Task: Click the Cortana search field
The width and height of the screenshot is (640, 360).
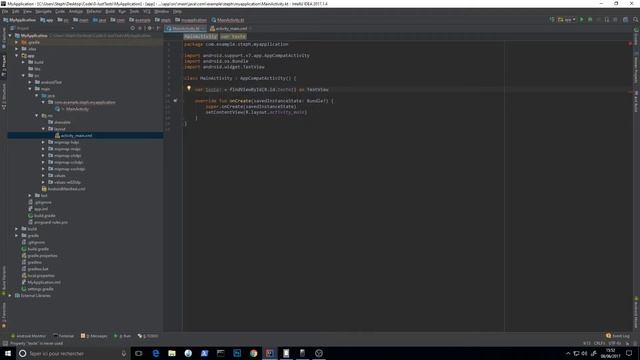Action: click(73, 353)
